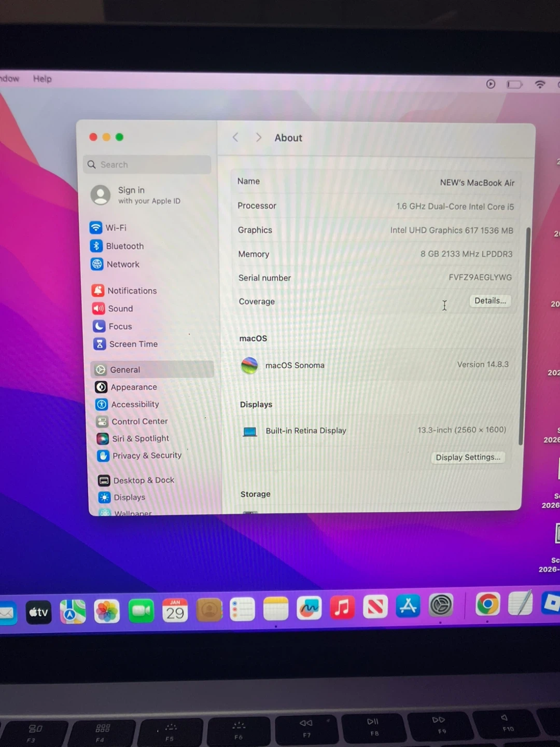Select Screen Time in sidebar
The width and height of the screenshot is (560, 747).
pos(133,344)
